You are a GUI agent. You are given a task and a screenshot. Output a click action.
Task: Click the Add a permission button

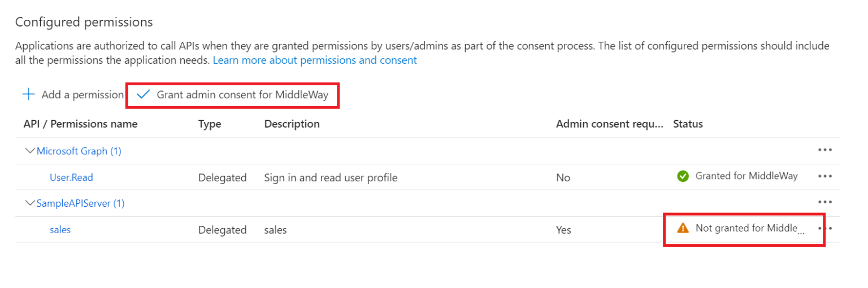click(x=82, y=94)
